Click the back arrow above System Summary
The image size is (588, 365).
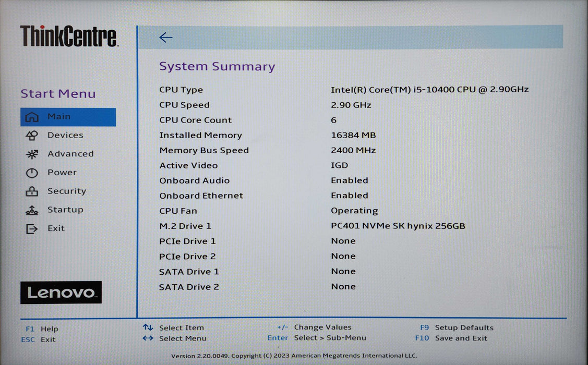tap(166, 37)
